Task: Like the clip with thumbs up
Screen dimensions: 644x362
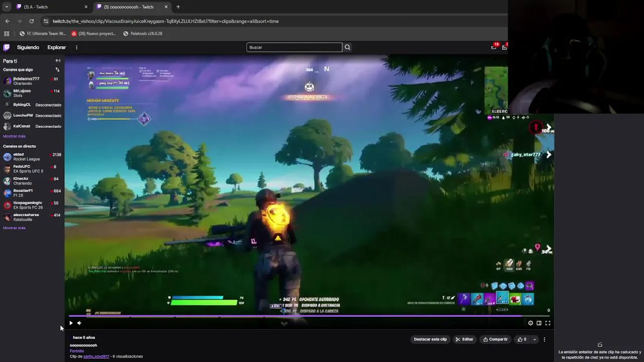Action: [x=522, y=339]
